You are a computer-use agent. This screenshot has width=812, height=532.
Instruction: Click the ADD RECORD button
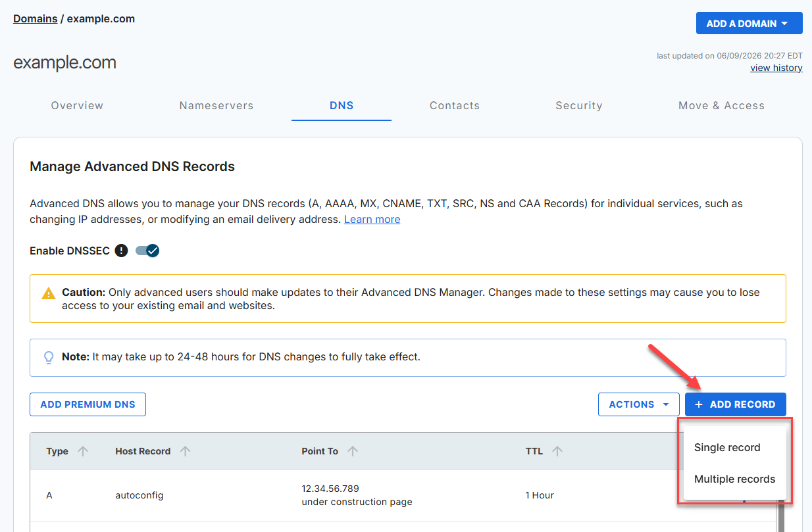coord(735,404)
